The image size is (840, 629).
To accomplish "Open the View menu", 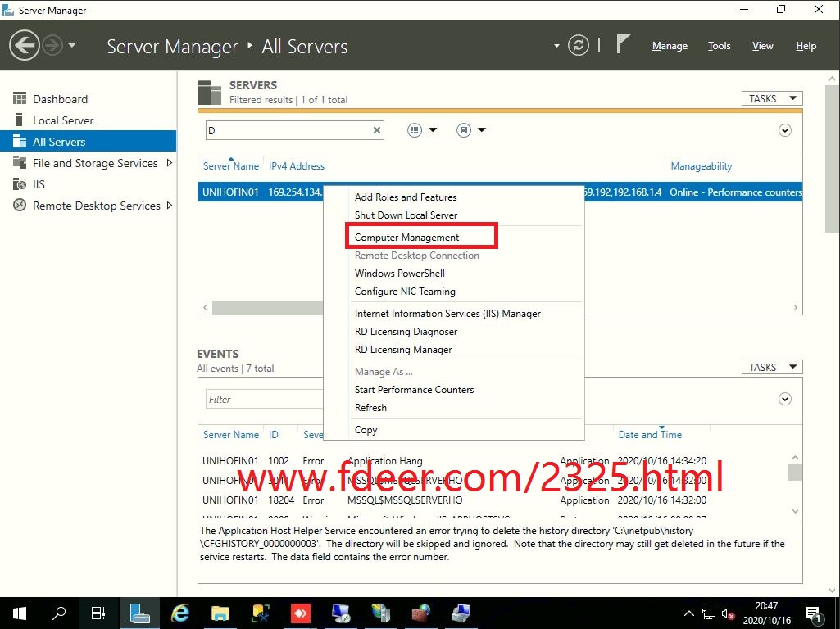I will [x=762, y=46].
